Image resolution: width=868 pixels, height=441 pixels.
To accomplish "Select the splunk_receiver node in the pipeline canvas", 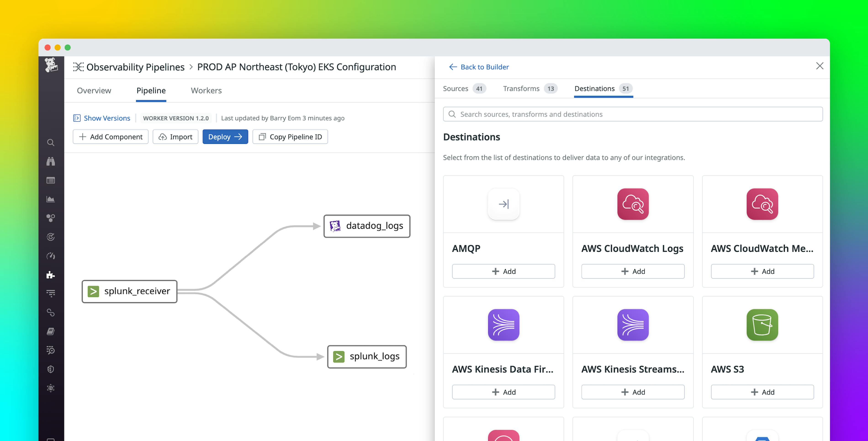I will coord(129,291).
